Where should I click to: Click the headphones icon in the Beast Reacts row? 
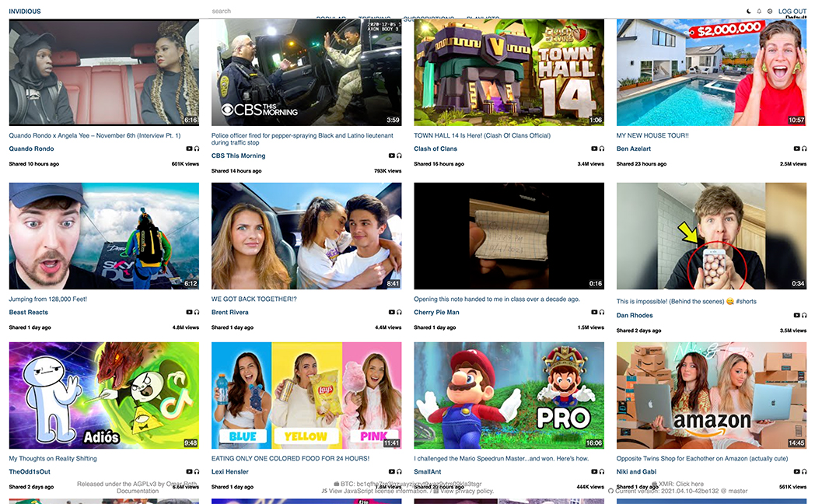pos(197,312)
